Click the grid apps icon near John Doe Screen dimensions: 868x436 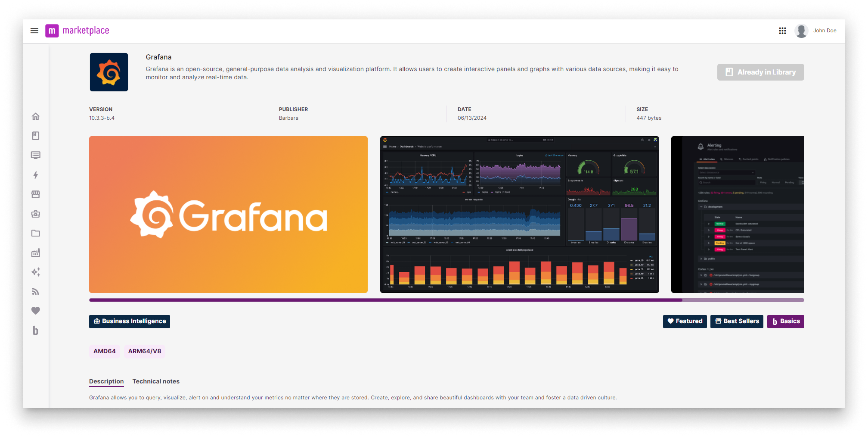pos(782,30)
